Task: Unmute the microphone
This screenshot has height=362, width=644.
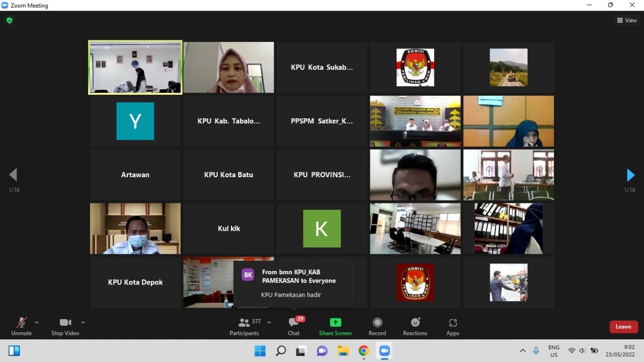Action: pos(21,326)
